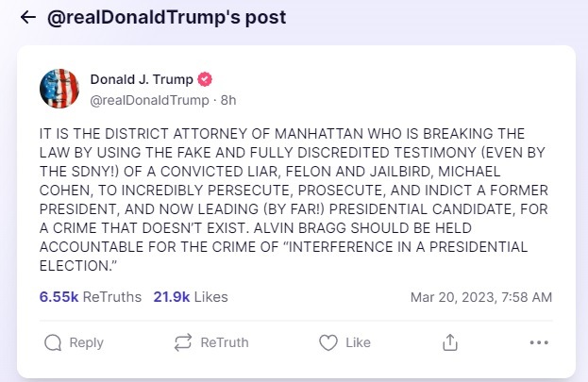Click the Reply speech bubble icon

point(53,342)
